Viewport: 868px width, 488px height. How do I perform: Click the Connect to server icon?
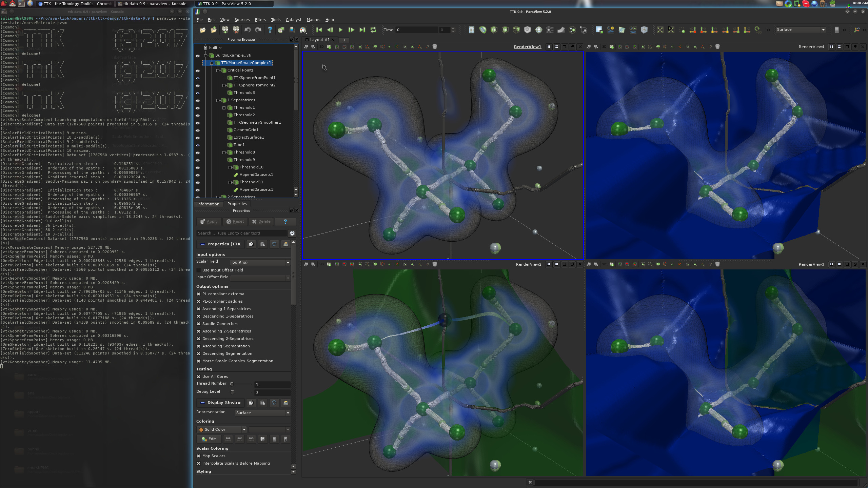coord(225,30)
